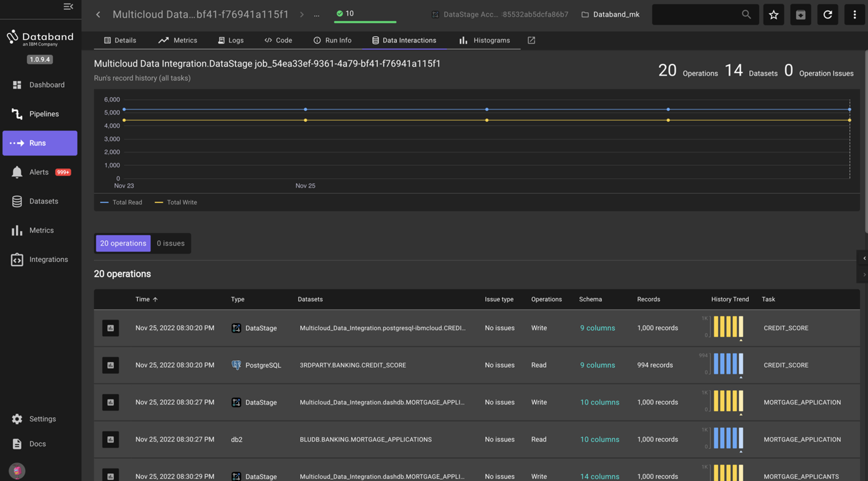Open the Datasets section

40,201
